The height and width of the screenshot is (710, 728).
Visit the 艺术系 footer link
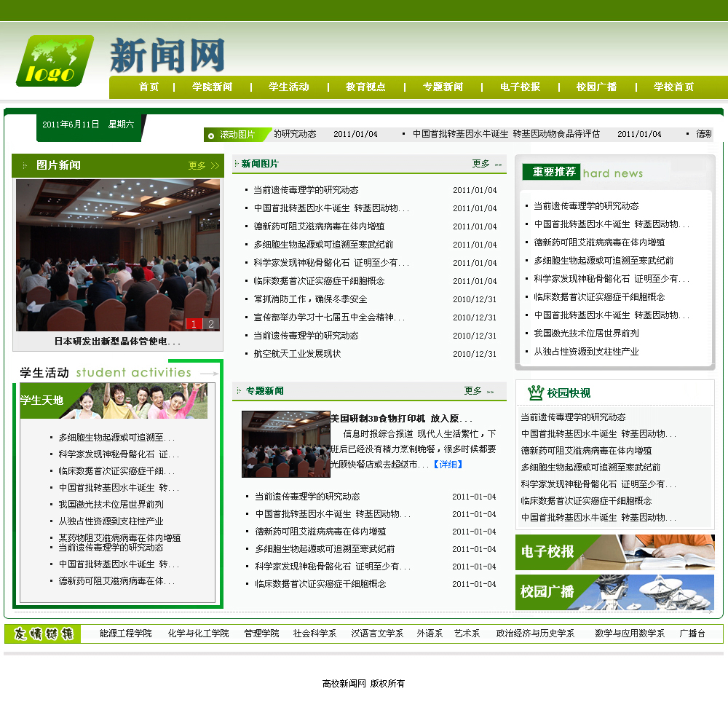(x=467, y=634)
